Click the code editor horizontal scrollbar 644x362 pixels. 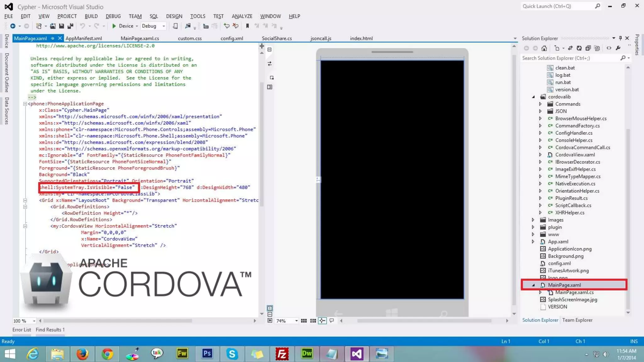point(118,321)
